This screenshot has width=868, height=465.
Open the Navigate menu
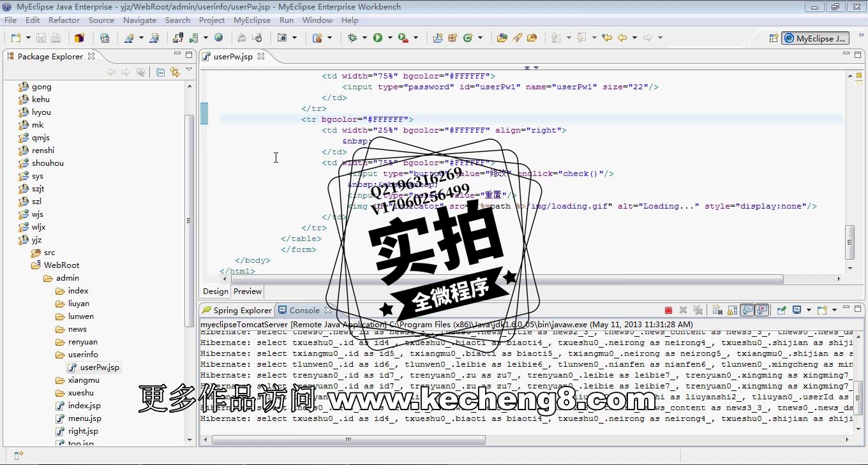[x=140, y=20]
